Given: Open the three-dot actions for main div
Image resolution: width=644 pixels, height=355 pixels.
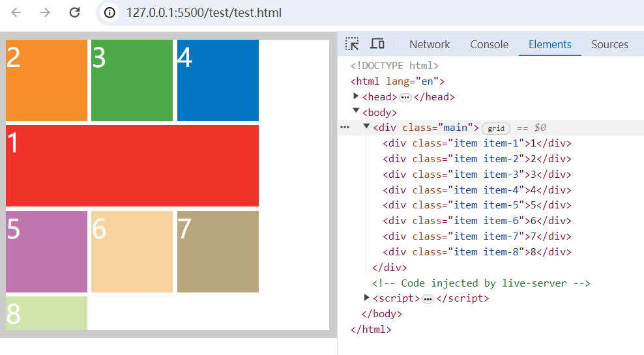Looking at the screenshot, I should pyautogui.click(x=345, y=127).
